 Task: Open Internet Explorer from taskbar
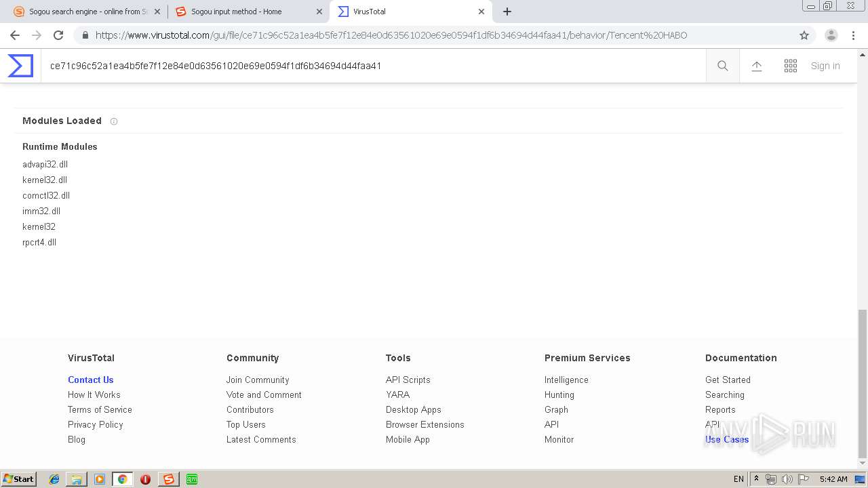coord(54,479)
